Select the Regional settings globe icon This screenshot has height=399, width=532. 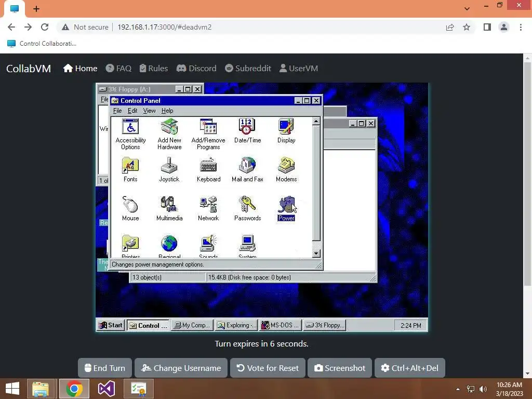[169, 246]
